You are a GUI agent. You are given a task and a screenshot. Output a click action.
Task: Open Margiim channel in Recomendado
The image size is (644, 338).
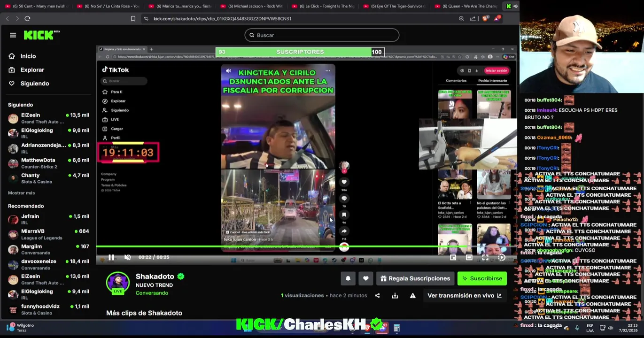click(48, 249)
